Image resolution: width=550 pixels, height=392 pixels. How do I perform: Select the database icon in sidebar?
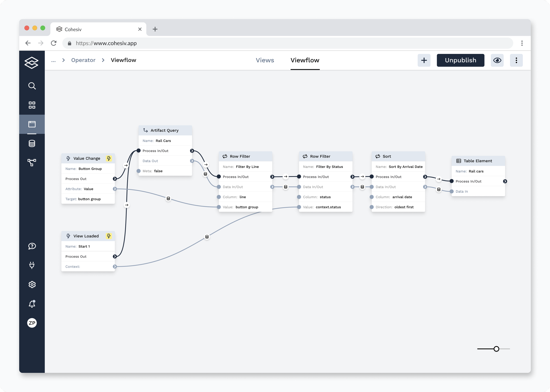(32, 143)
